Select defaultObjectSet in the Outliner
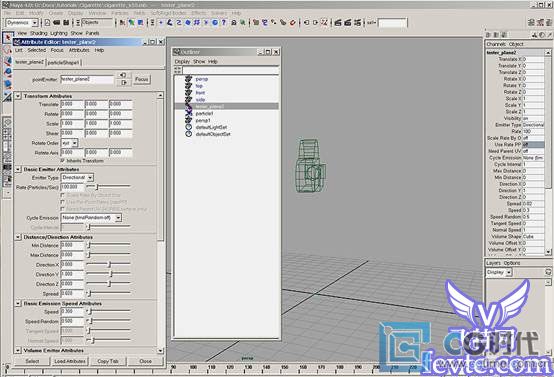554x377 pixels. pos(213,134)
